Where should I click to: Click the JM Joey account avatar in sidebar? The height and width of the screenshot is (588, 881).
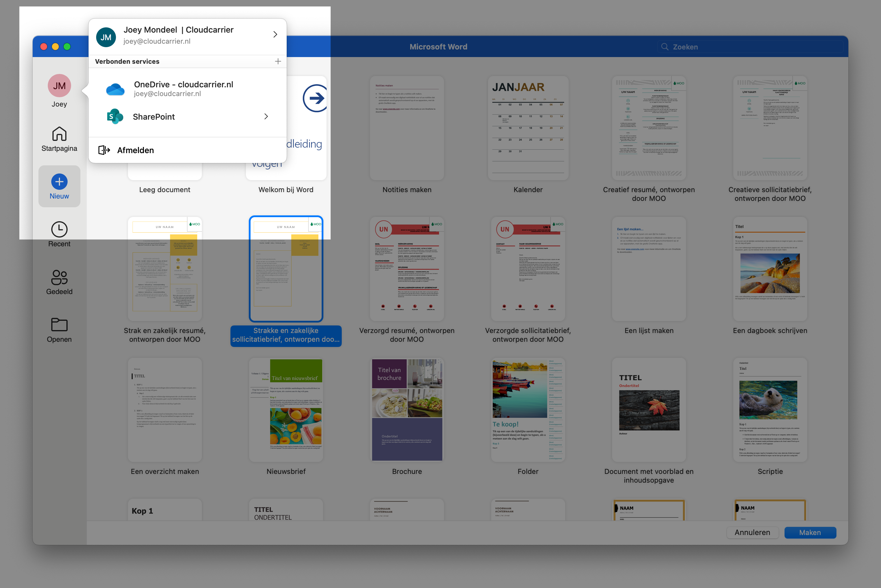tap(59, 86)
